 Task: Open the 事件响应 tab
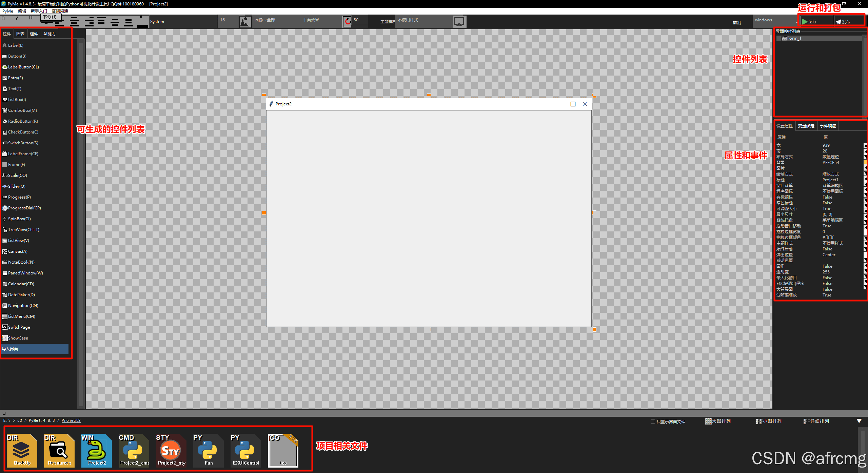pos(828,126)
